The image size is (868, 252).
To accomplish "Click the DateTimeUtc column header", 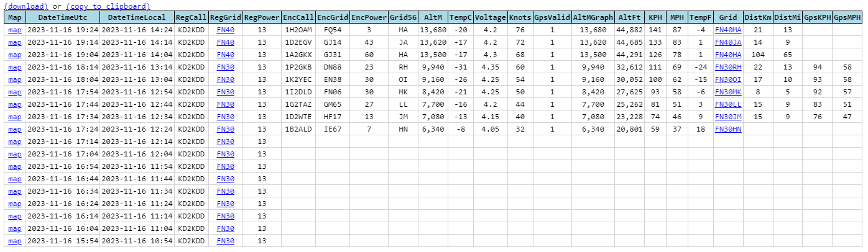I will point(62,18).
